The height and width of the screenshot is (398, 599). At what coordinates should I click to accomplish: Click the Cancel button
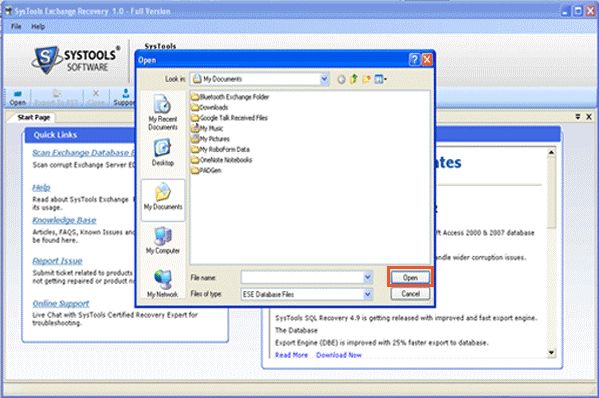(410, 294)
